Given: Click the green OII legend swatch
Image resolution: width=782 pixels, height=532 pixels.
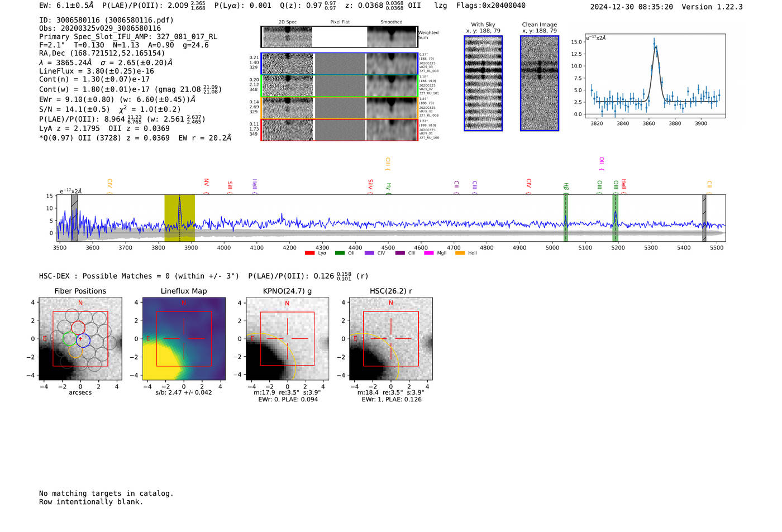Looking at the screenshot, I should pos(340,253).
